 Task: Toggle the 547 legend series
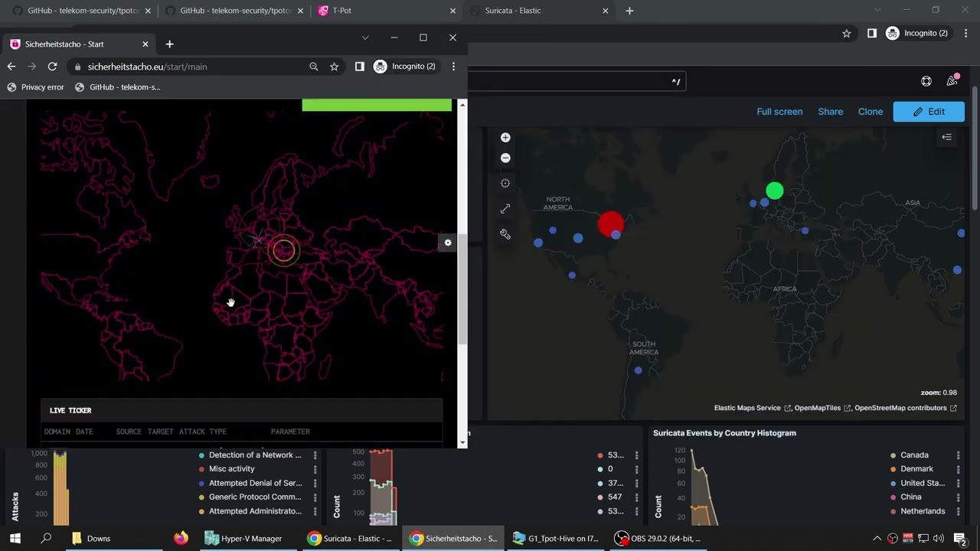615,497
